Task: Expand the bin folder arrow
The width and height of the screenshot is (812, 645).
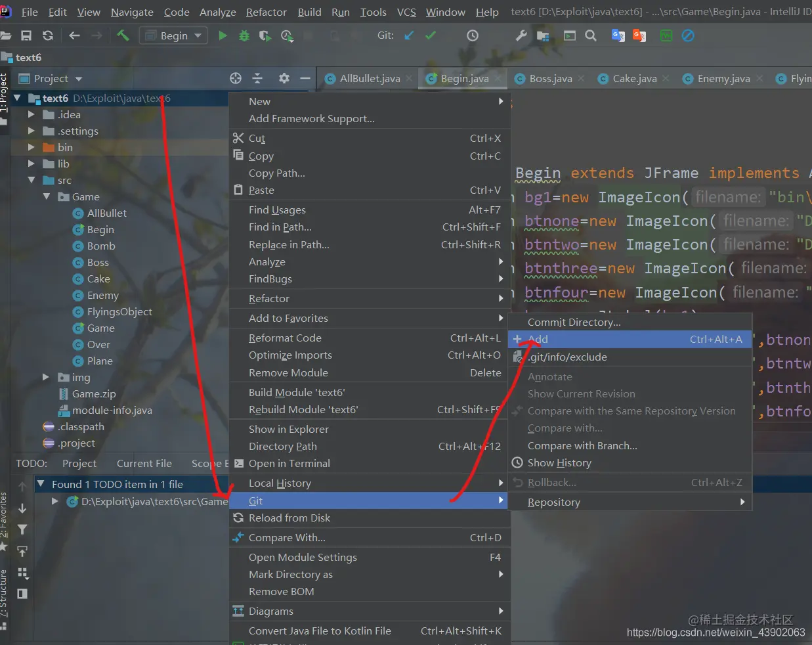Action: tap(32, 147)
